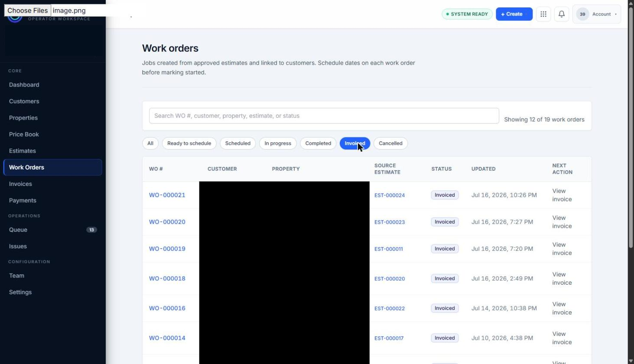
Task: Open the Queue sidebar item
Action: (52, 230)
